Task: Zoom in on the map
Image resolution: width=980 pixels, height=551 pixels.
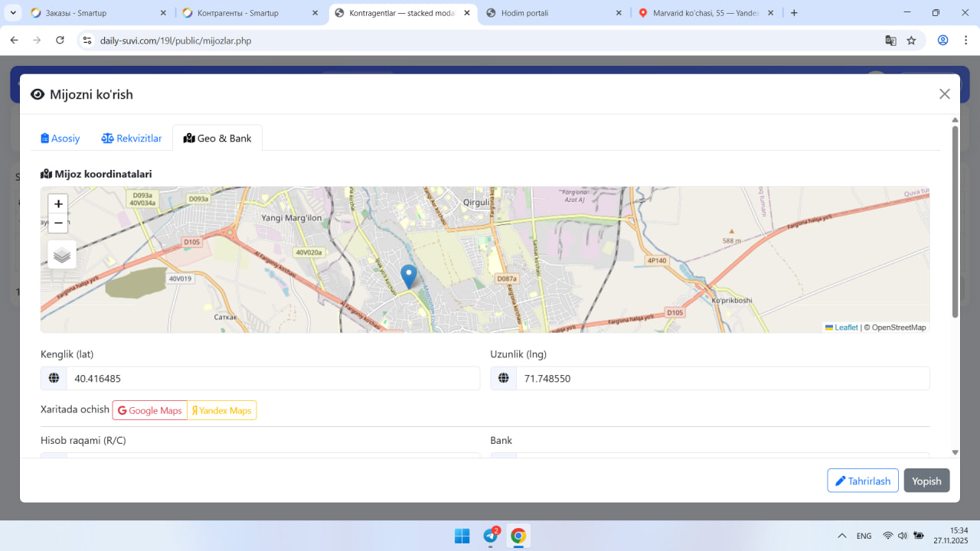Action: 58,204
